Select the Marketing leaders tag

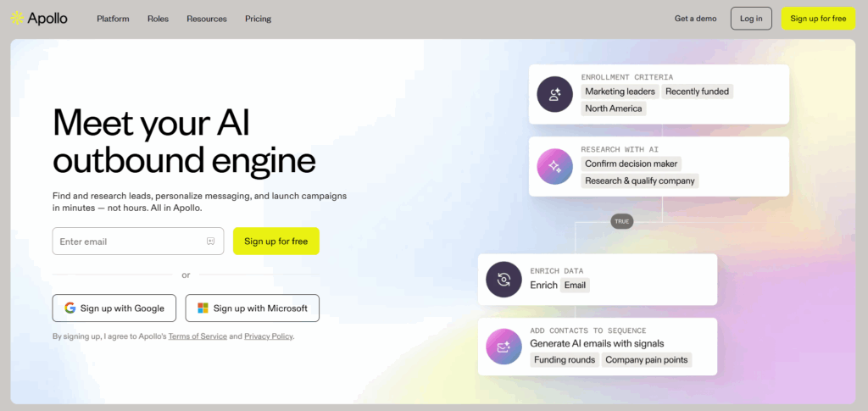tap(620, 92)
